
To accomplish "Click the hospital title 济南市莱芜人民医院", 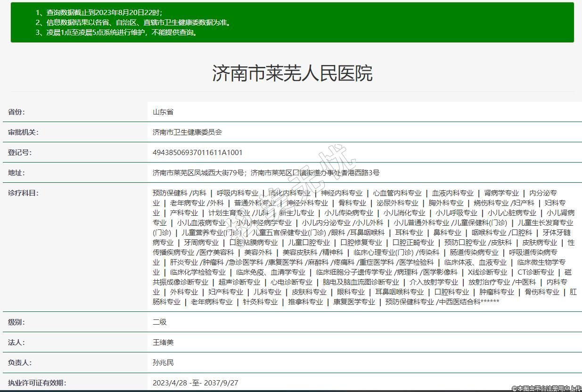I will click(x=292, y=73).
